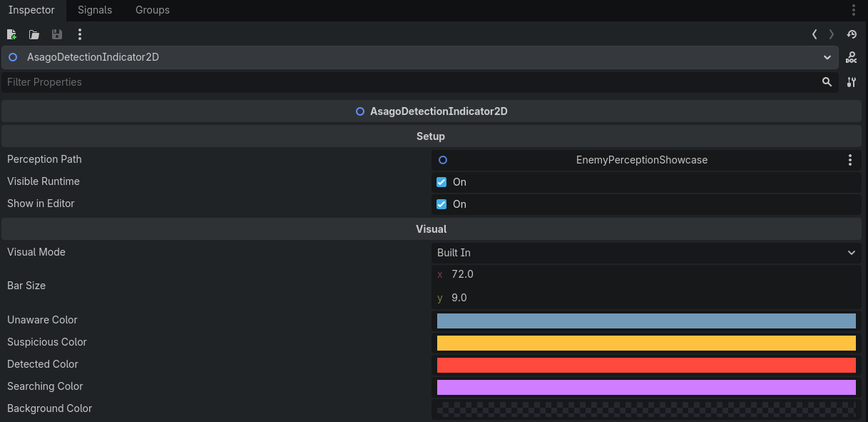Go to next object in history

[x=832, y=34]
